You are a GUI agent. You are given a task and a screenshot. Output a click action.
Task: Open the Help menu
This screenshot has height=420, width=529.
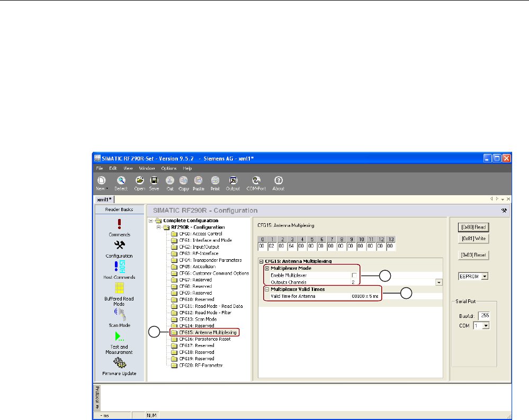[x=187, y=168]
